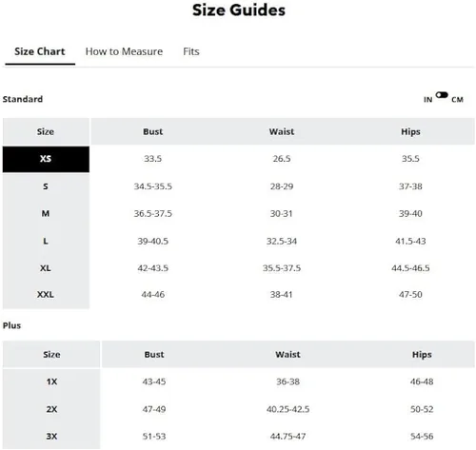Click the Plus table Waist header
This screenshot has width=476, height=450.
[288, 354]
